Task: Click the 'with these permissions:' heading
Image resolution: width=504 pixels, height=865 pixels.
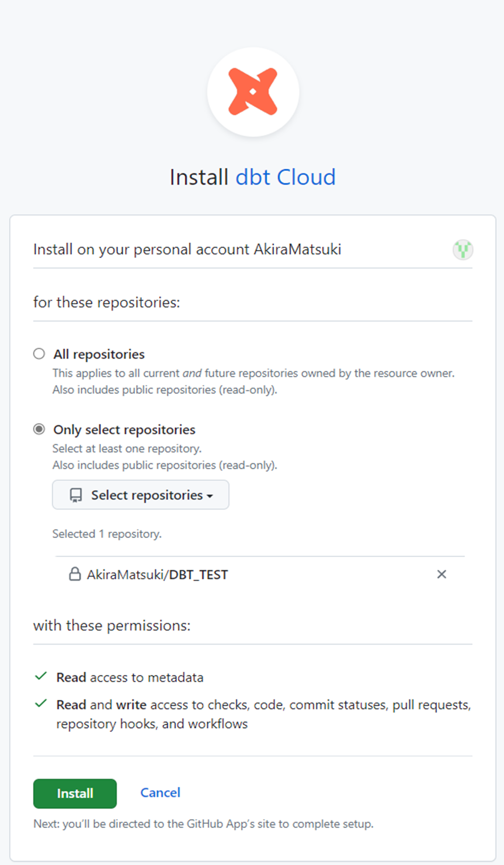Action: (112, 626)
